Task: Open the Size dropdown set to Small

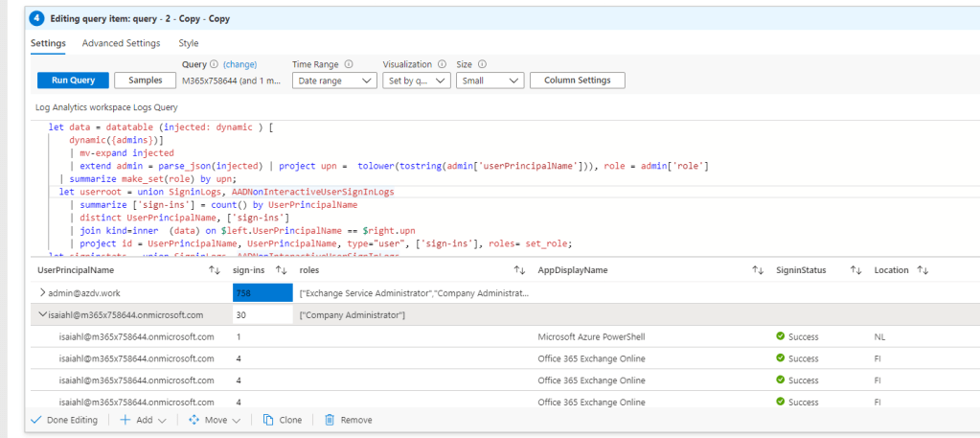Action: click(490, 81)
